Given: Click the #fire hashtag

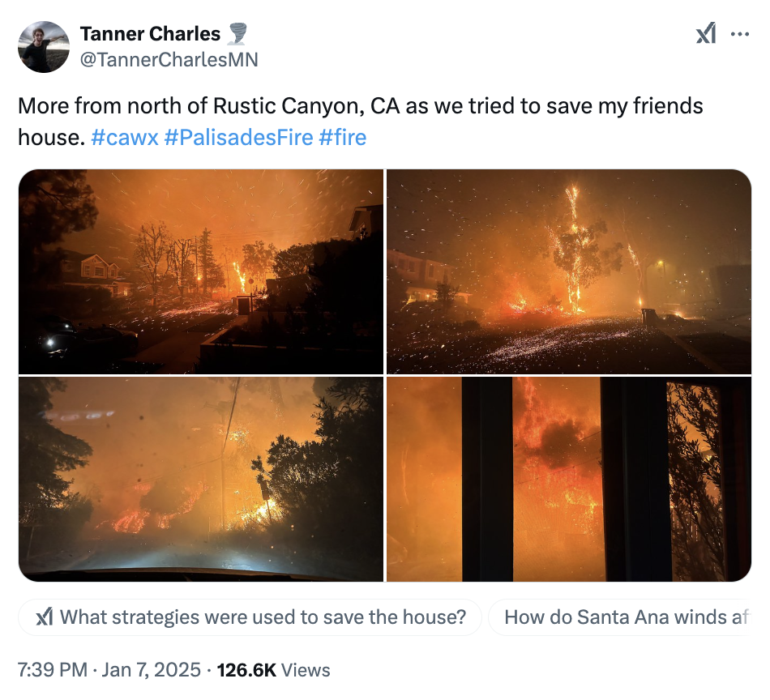Looking at the screenshot, I should click(342, 137).
